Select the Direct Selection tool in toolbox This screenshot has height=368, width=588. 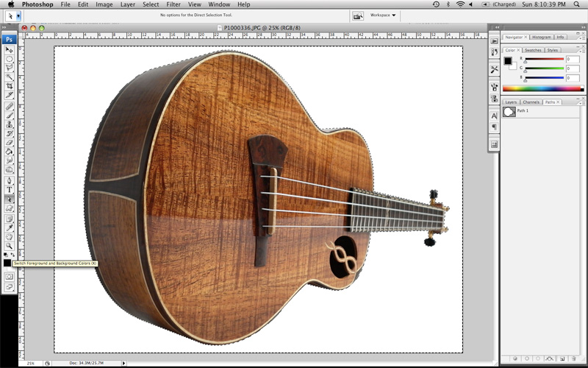pyautogui.click(x=9, y=199)
